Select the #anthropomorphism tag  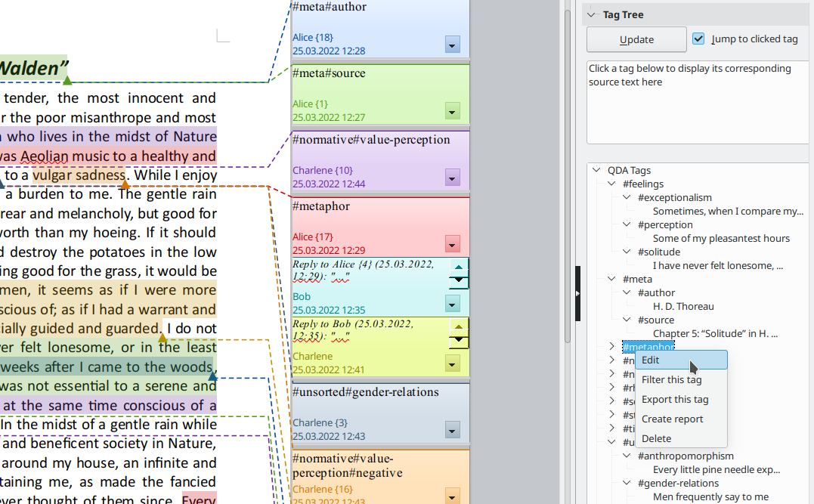pos(686,456)
